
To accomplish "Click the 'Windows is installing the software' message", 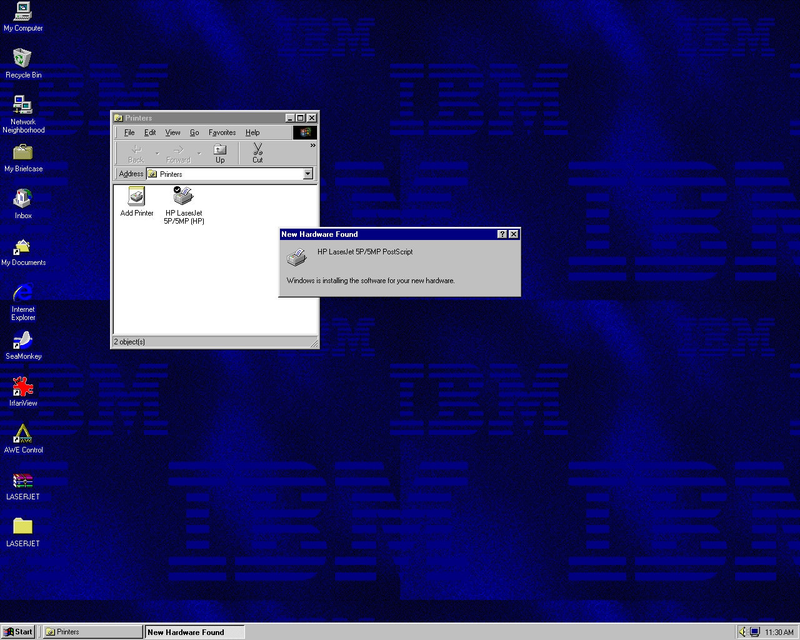I will click(x=370, y=281).
